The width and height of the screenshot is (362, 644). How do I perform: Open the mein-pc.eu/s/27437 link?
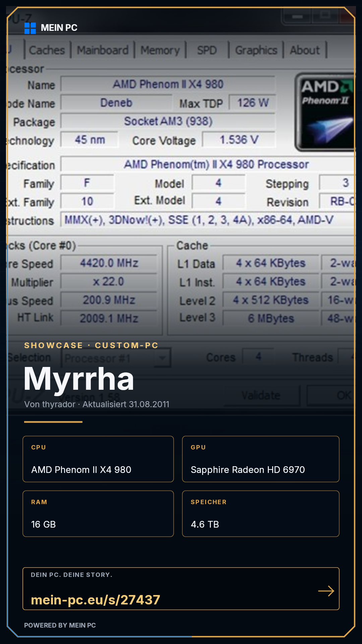point(96,600)
